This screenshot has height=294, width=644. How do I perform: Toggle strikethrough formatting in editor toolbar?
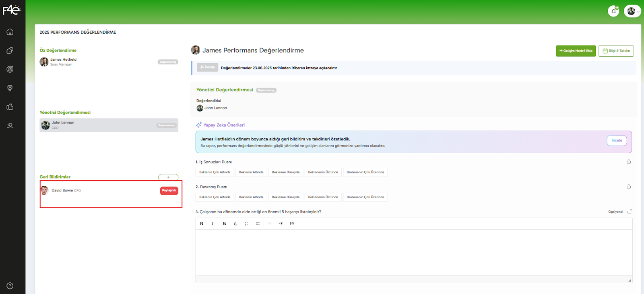click(x=224, y=224)
